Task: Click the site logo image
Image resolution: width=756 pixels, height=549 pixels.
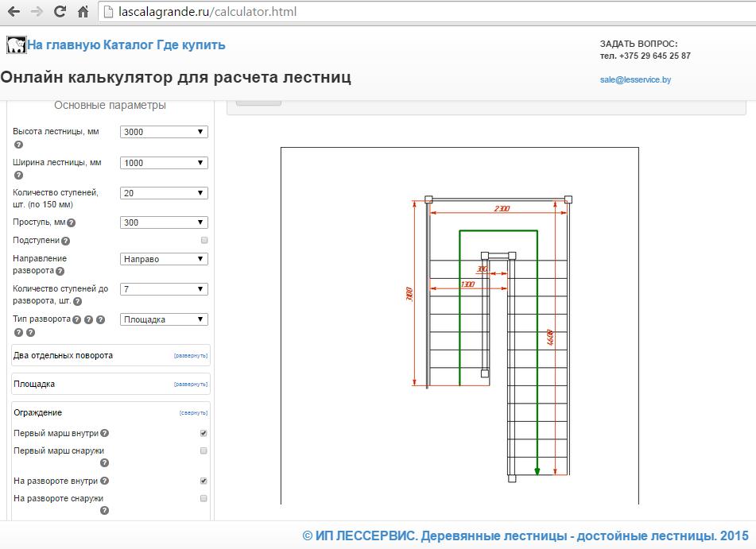Action: (17, 44)
